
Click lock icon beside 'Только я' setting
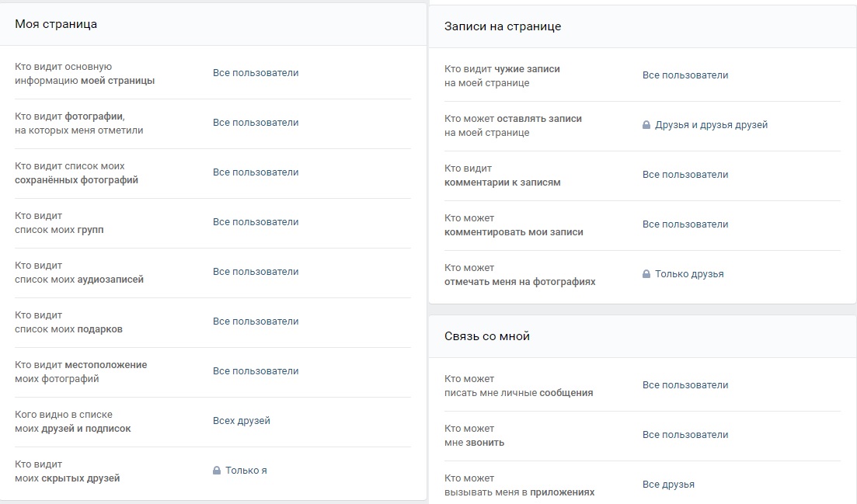[217, 471]
